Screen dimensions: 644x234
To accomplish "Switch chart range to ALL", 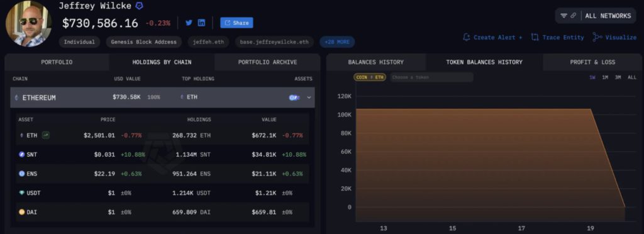I will [632, 77].
